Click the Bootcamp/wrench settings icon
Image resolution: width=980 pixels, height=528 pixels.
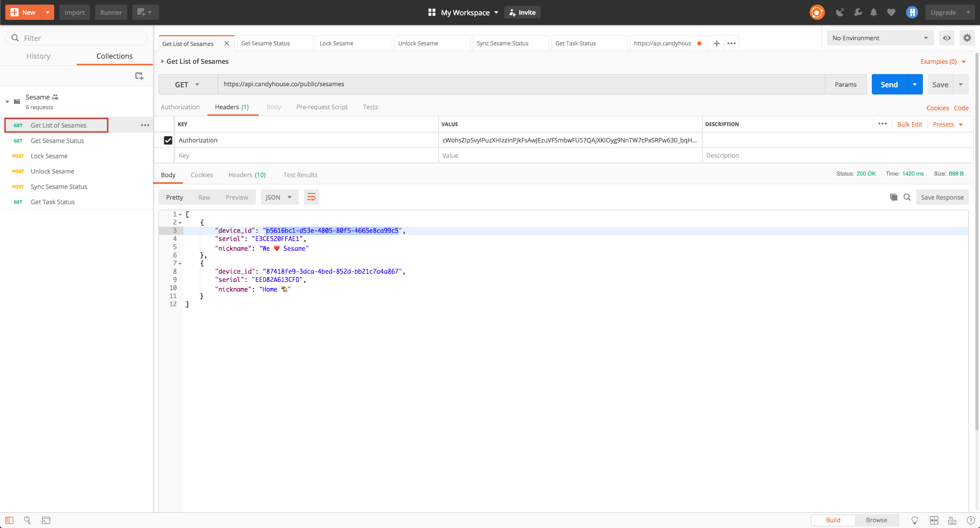point(858,12)
